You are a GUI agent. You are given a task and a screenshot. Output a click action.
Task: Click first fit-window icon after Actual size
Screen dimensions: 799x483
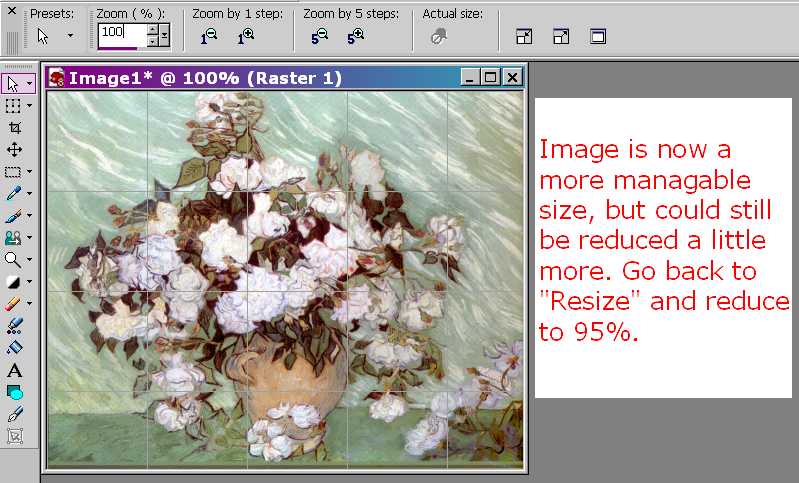[x=524, y=37]
